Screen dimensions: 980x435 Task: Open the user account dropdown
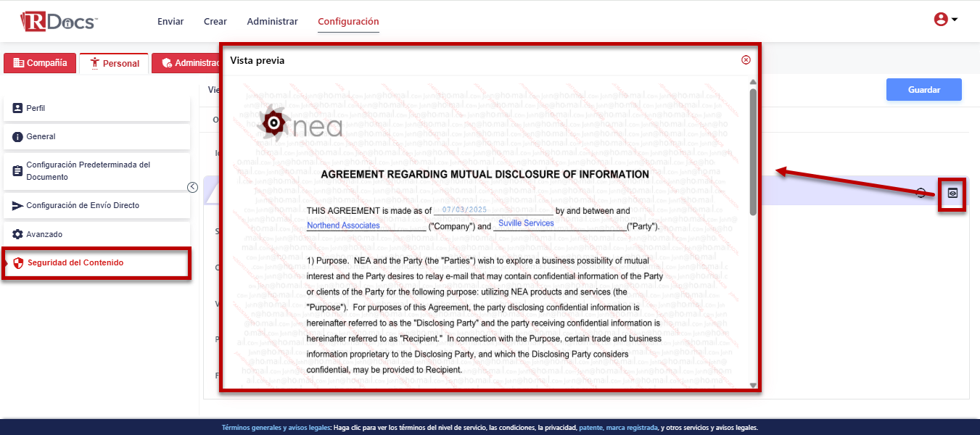coord(945,20)
